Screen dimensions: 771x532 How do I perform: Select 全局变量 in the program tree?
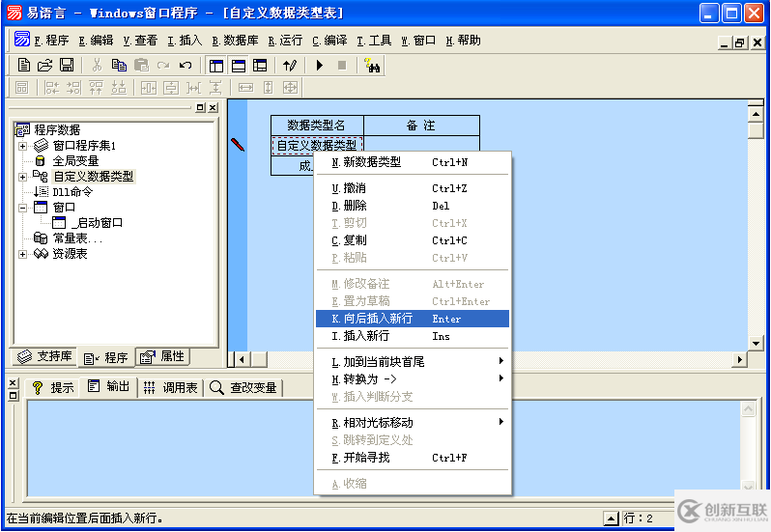[75, 161]
